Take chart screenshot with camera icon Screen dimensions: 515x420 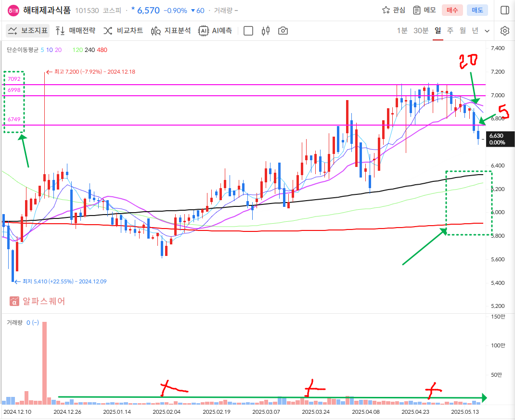[x=283, y=31]
